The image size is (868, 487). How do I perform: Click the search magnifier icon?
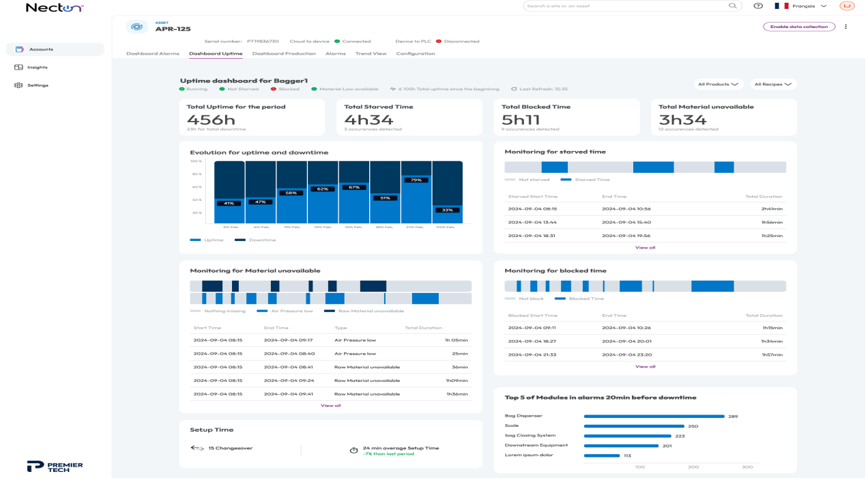733,6
